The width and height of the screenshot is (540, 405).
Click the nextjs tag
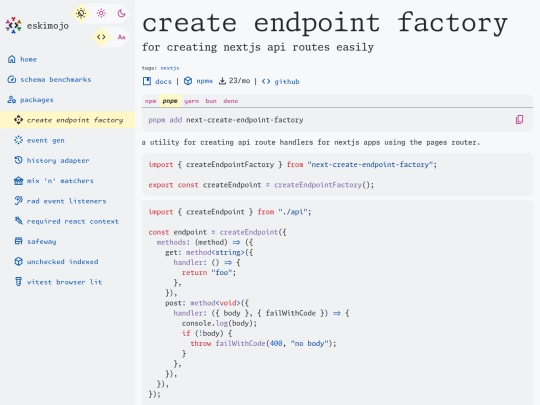(170, 68)
